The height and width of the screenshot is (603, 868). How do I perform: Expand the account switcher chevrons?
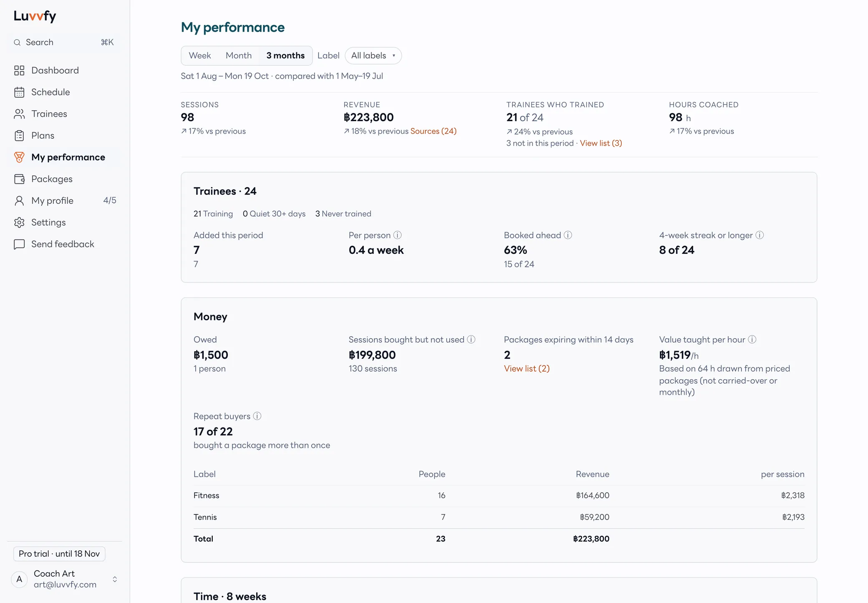click(x=115, y=579)
